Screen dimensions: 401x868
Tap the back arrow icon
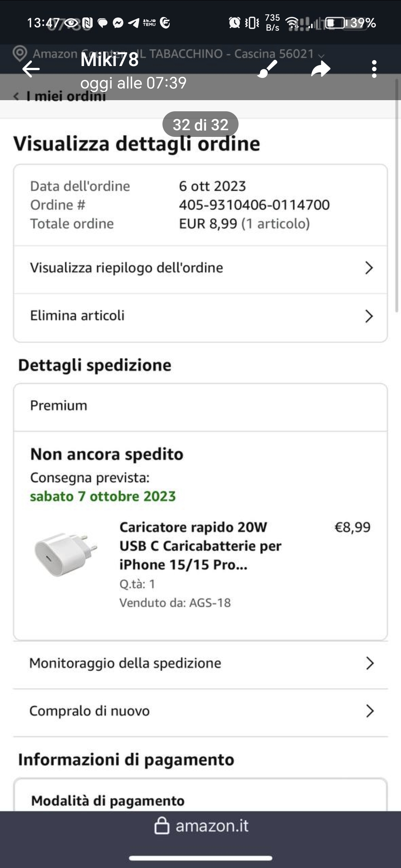click(x=31, y=69)
